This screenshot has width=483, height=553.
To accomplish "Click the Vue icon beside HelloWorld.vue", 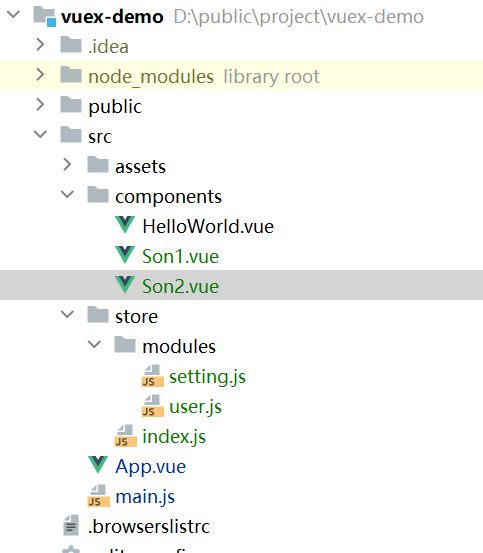I will tap(125, 225).
